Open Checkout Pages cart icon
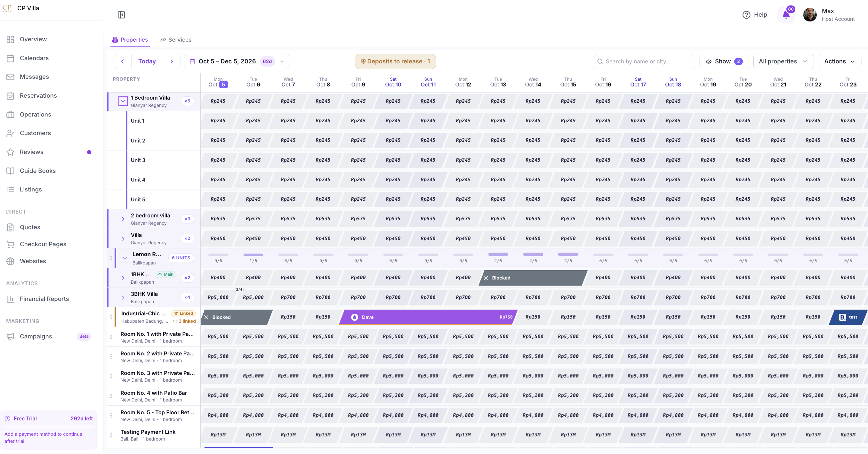 (11, 244)
